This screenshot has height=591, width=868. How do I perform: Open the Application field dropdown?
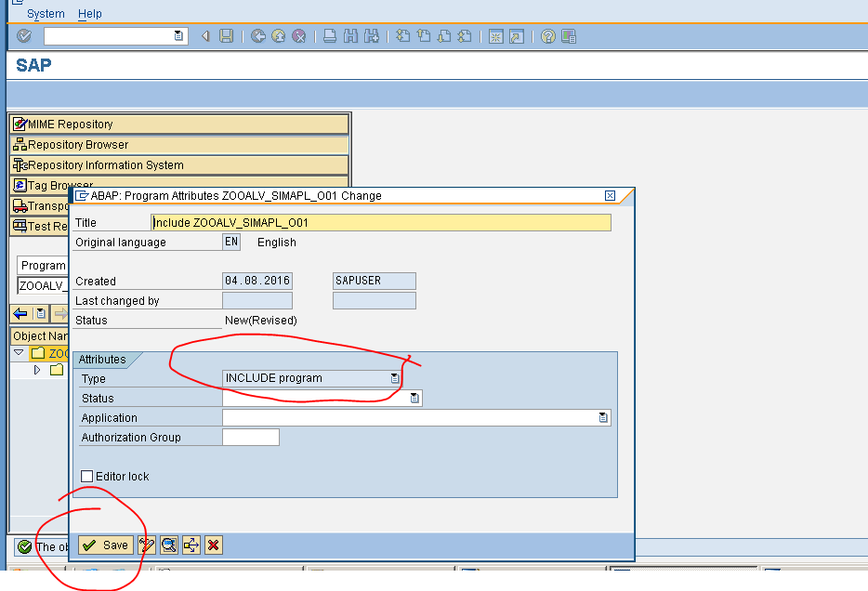click(x=605, y=417)
